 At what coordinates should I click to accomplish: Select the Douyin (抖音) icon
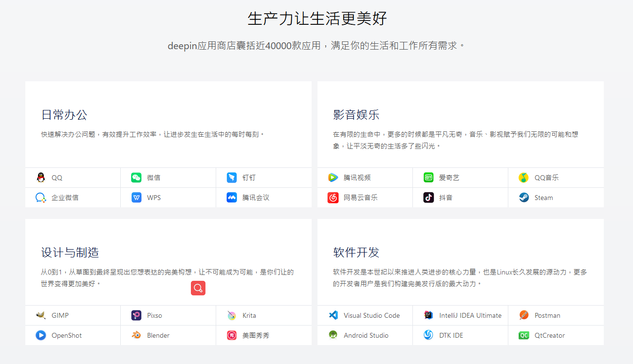pos(428,197)
